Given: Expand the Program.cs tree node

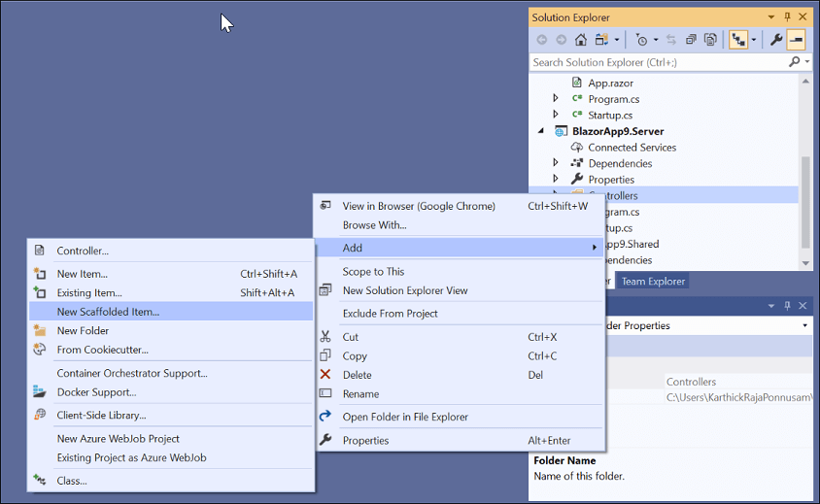Looking at the screenshot, I should coord(556,99).
